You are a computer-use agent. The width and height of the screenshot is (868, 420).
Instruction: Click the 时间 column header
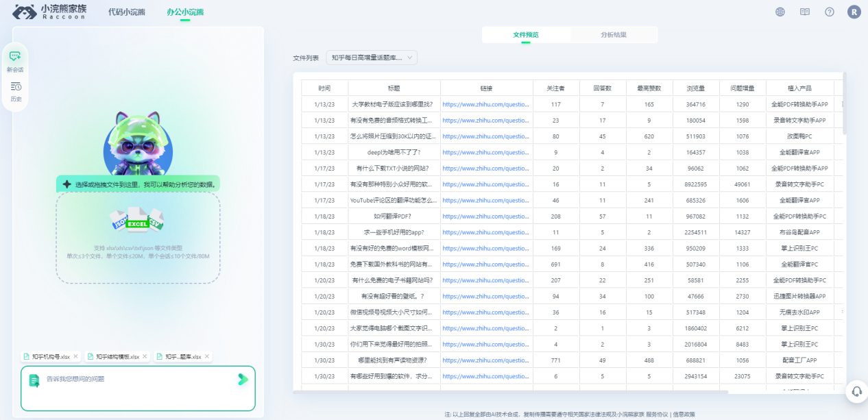324,88
